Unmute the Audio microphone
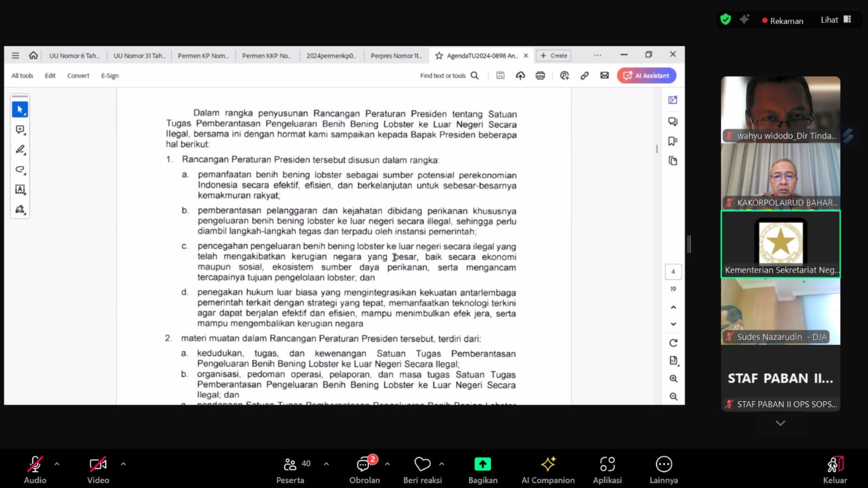 [35, 470]
